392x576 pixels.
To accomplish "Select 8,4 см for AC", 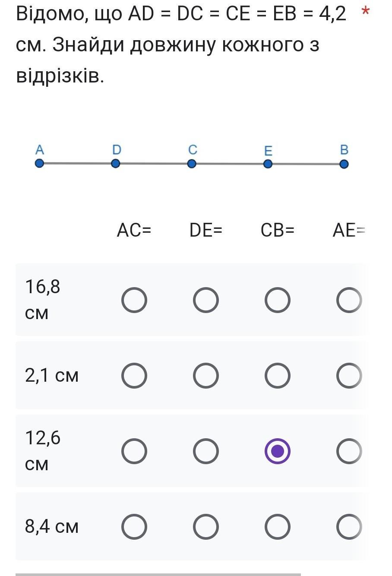I will tap(134, 527).
